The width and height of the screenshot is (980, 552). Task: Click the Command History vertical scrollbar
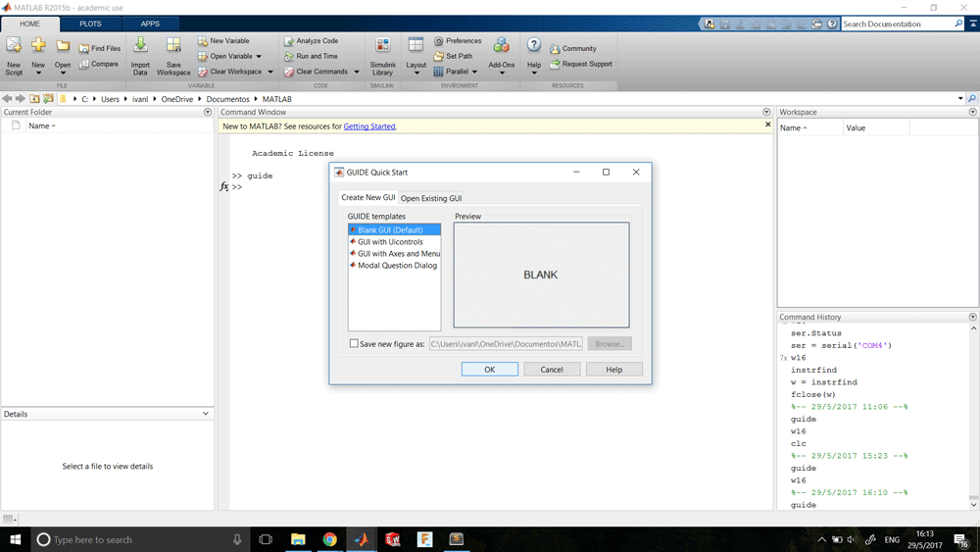click(973, 417)
